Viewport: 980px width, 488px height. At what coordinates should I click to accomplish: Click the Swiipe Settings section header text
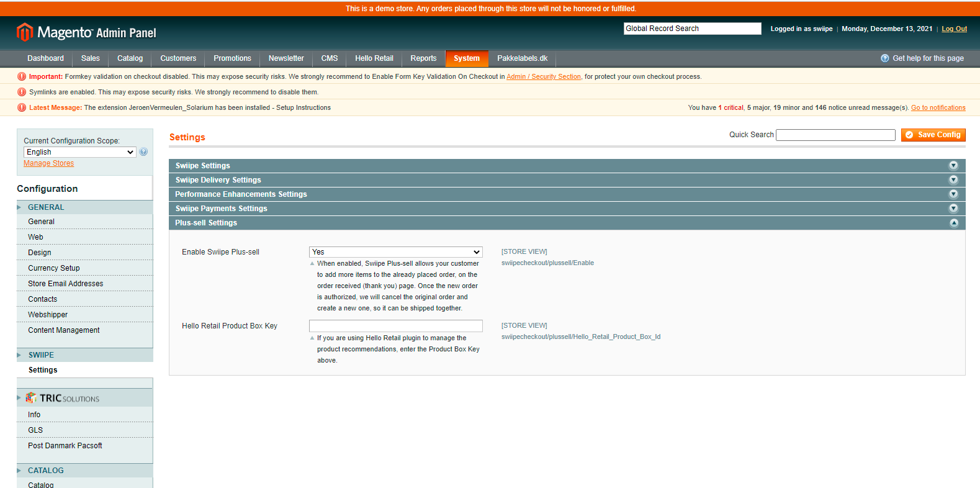click(202, 166)
